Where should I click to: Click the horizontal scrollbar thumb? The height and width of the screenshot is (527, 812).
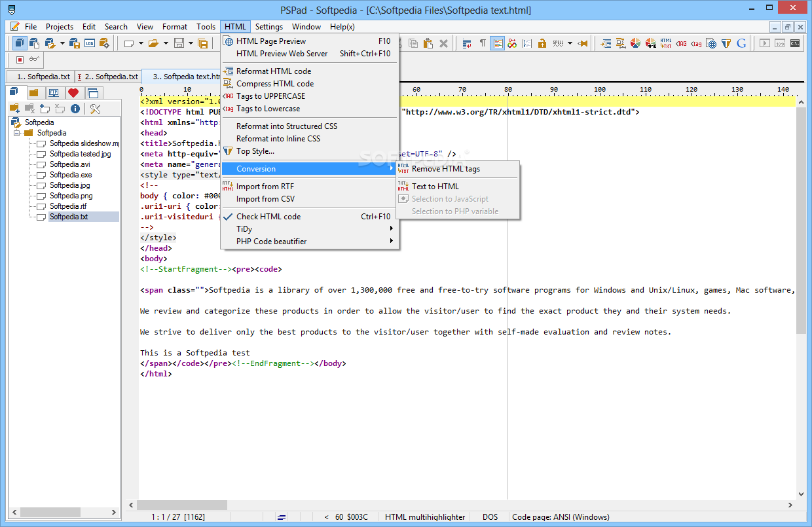tap(182, 505)
